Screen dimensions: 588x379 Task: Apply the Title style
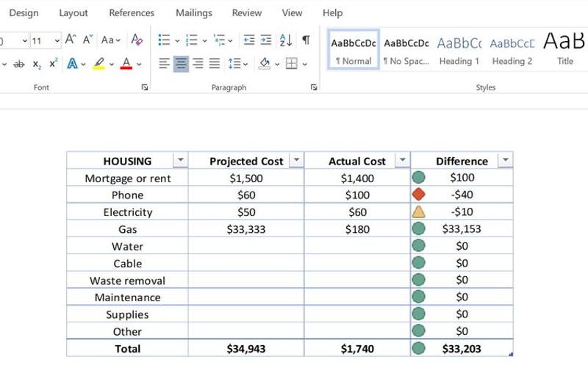tap(564, 50)
